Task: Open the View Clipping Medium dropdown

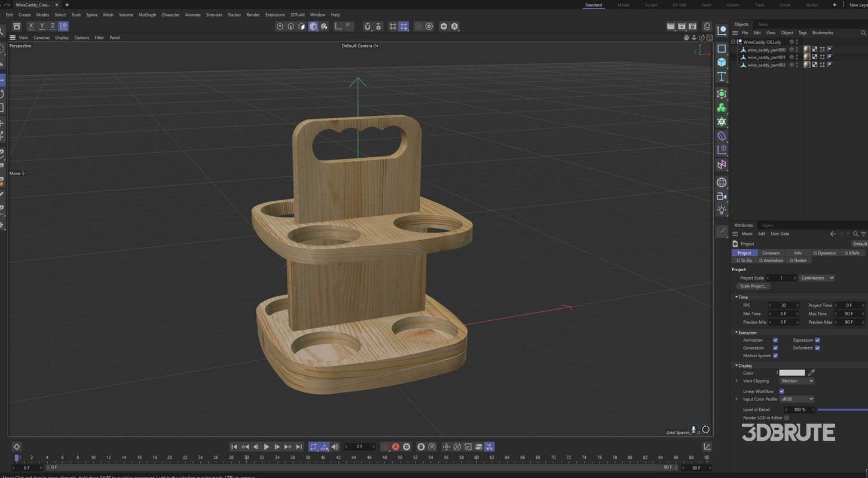Action: (x=796, y=381)
